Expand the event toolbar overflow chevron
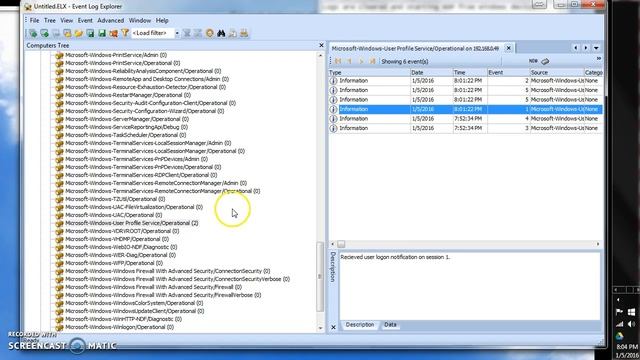This screenshot has height=360, width=640. (599, 59)
